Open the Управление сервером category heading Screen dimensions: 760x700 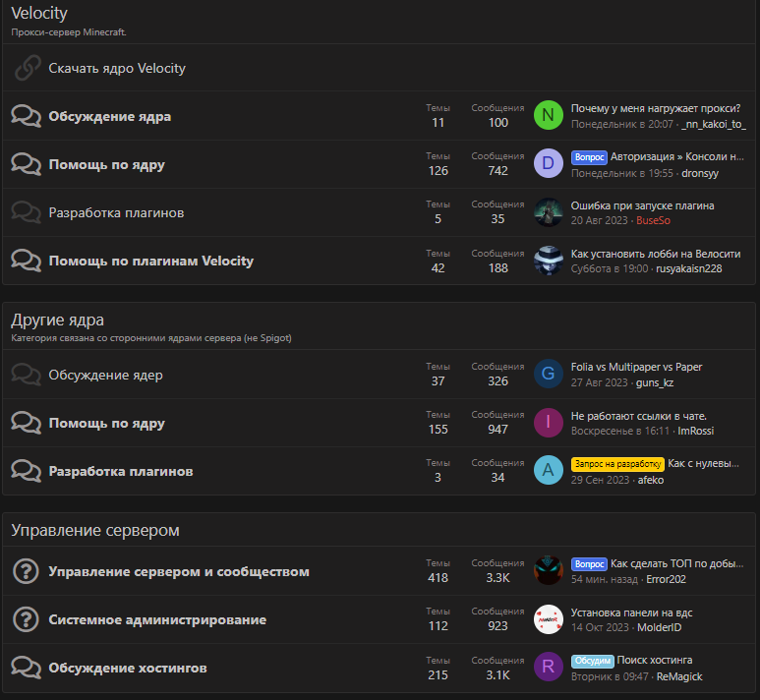click(95, 530)
